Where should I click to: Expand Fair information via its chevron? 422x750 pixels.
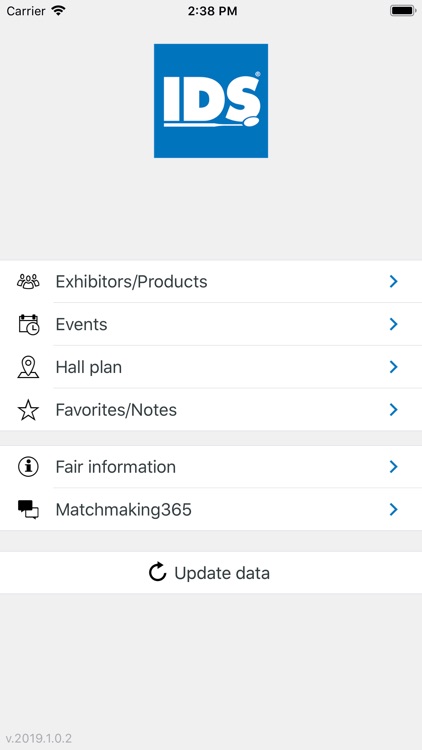click(394, 467)
